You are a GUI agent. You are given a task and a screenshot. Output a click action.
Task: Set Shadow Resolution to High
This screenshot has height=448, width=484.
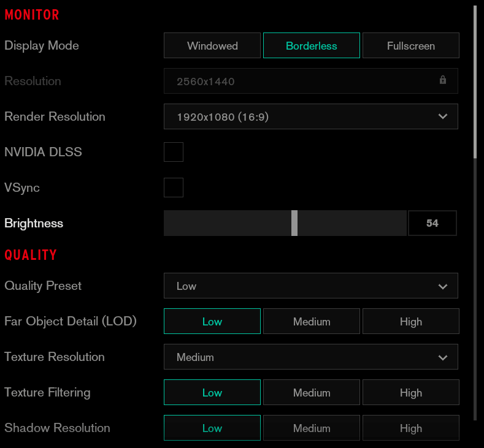pos(411,428)
